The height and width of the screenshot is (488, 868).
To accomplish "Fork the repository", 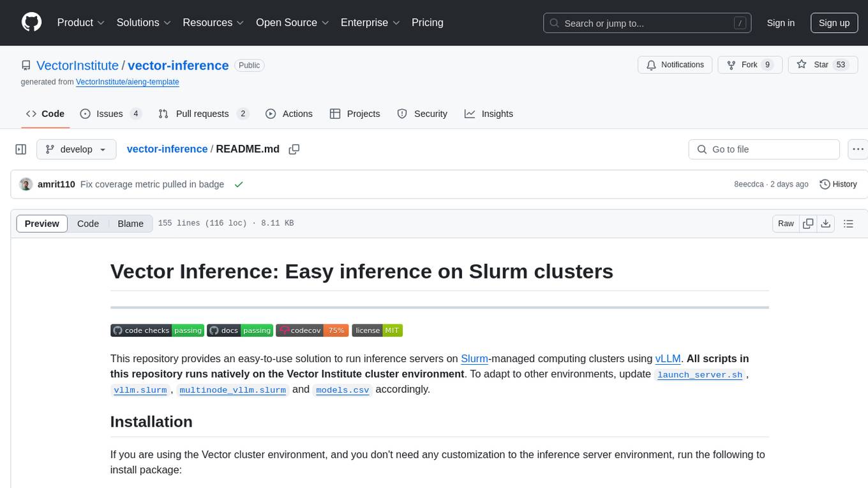I will point(750,65).
